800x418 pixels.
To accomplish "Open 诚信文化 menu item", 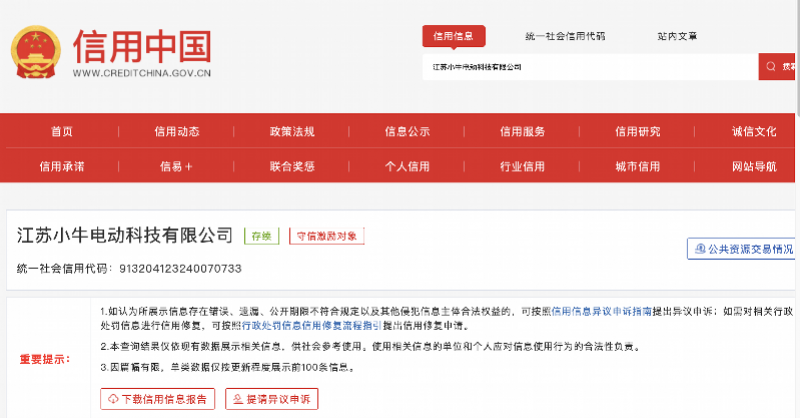I will pyautogui.click(x=754, y=132).
